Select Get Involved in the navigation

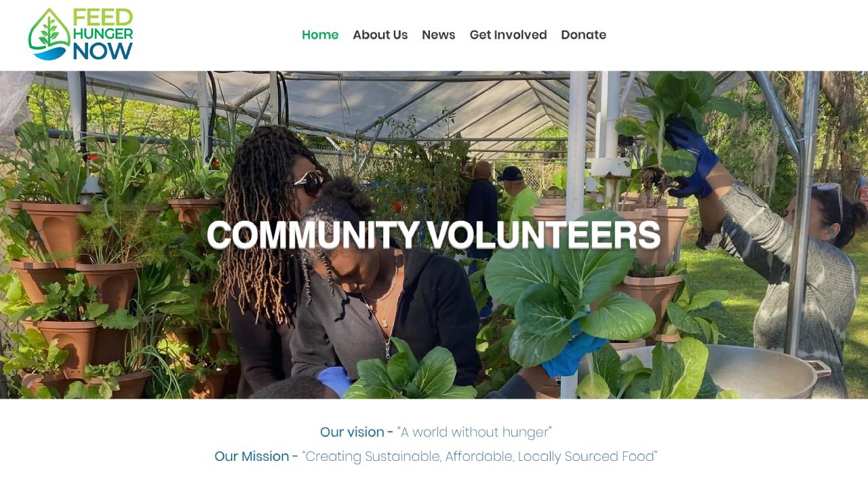click(509, 35)
